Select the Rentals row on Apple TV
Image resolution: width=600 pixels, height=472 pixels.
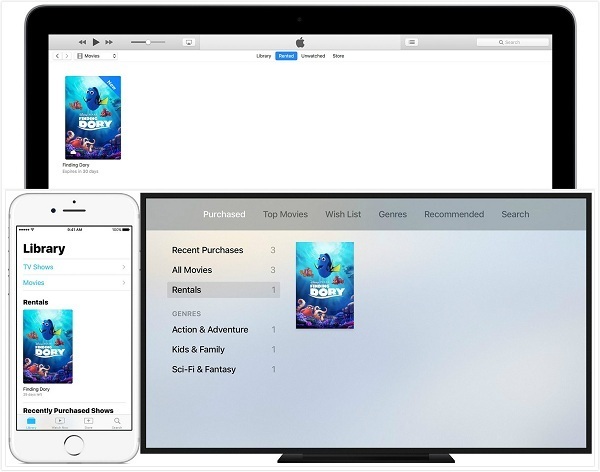pyautogui.click(x=223, y=290)
